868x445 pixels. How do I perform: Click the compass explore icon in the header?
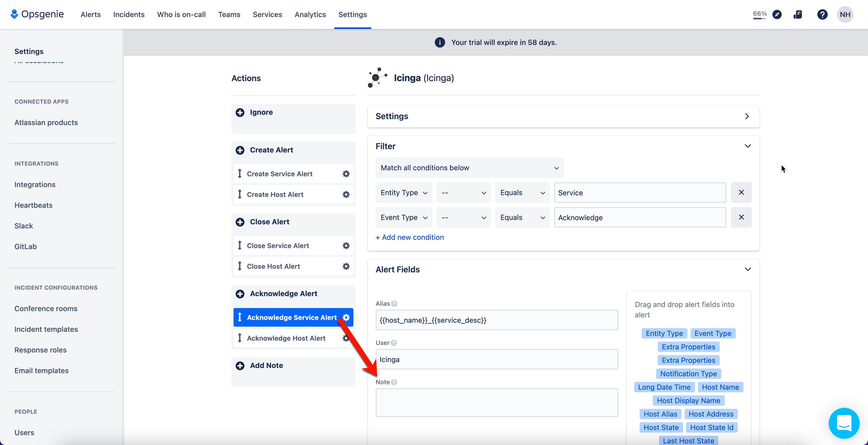pyautogui.click(x=777, y=14)
